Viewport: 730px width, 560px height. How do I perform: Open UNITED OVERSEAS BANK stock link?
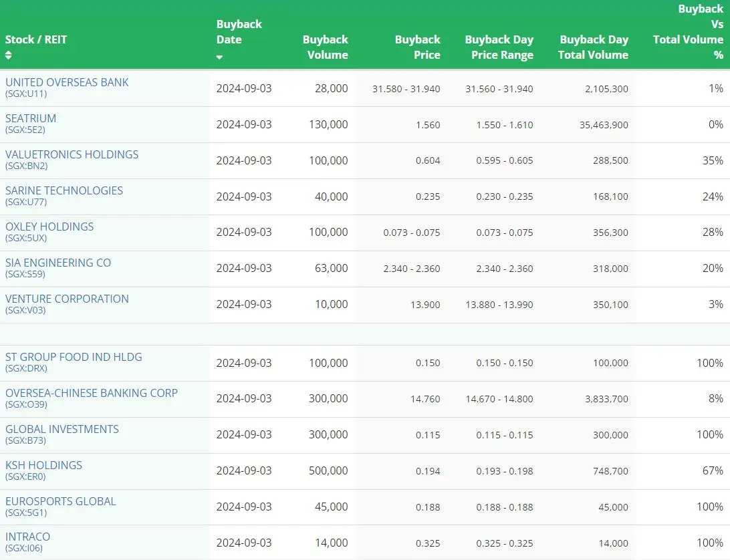tap(67, 82)
